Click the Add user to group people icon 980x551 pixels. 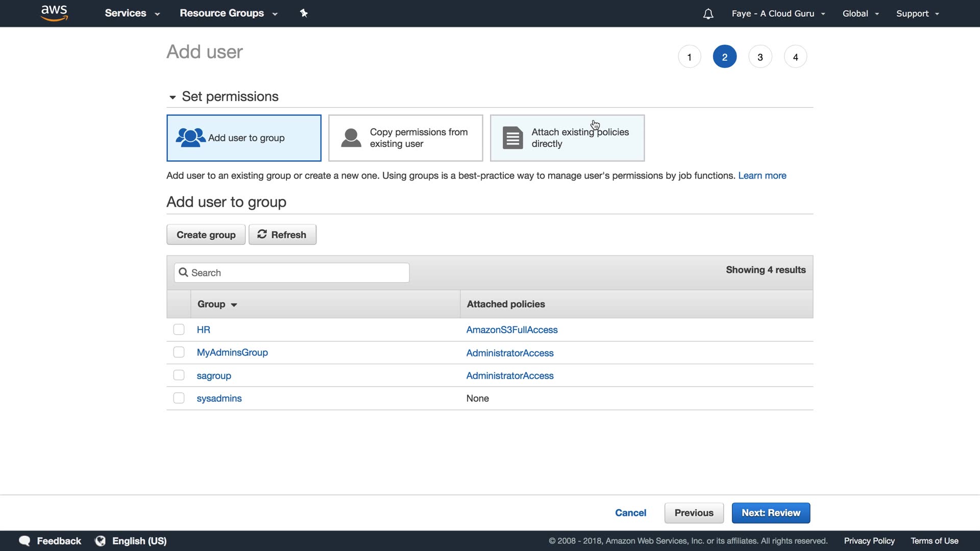point(190,138)
